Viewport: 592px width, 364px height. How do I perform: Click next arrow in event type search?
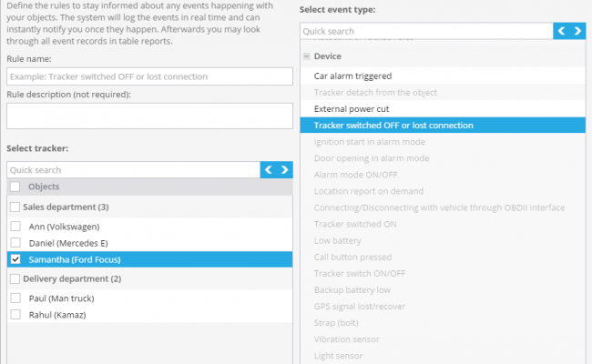[x=577, y=31]
